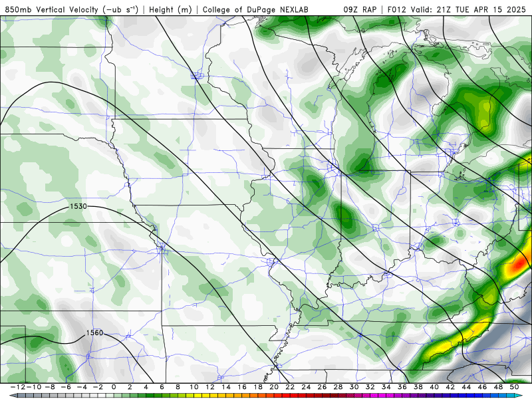Click the 50 value on the color scale
The width and height of the screenshot is (532, 399).
(x=514, y=387)
